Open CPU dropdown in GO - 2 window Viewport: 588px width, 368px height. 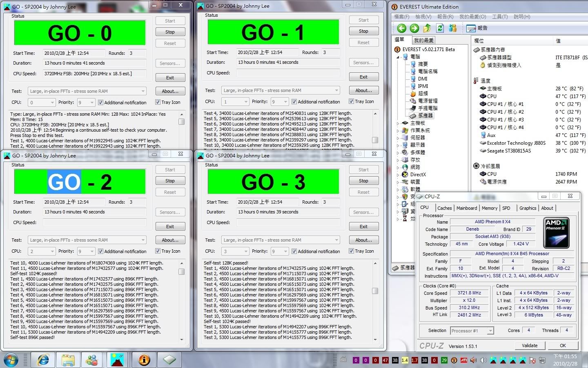click(x=41, y=251)
